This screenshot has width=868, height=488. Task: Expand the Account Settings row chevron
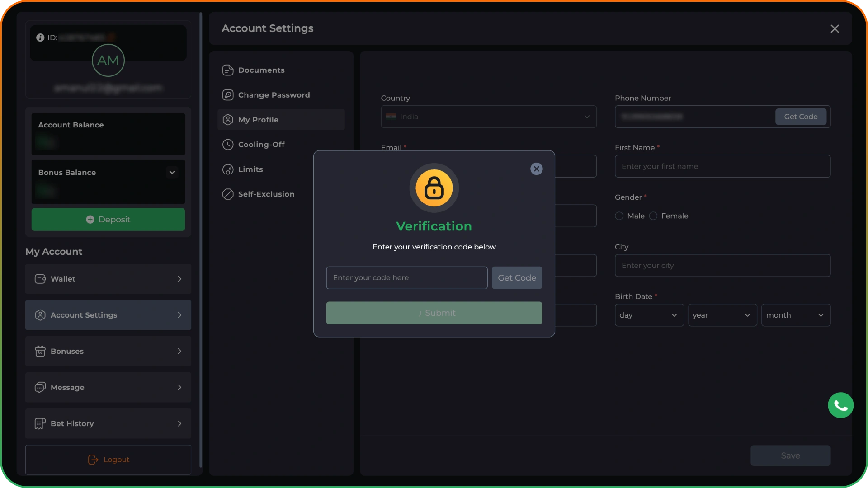pos(179,315)
